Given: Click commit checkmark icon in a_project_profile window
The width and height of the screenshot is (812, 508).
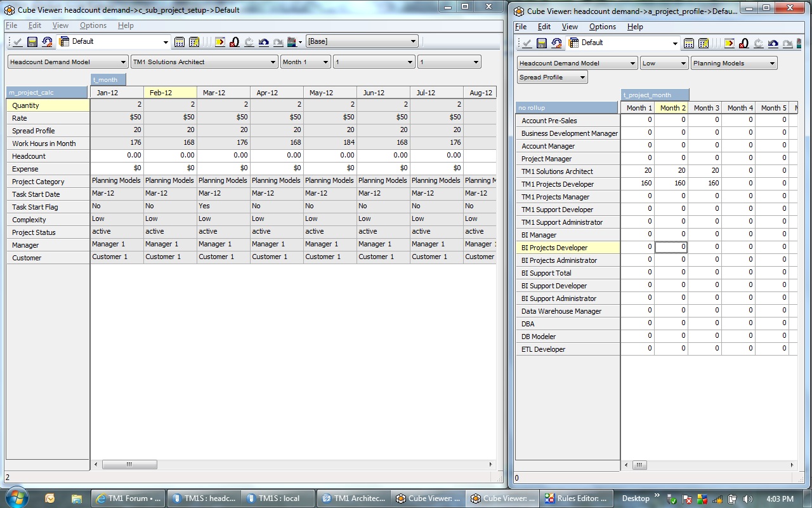Looking at the screenshot, I should tap(526, 43).
